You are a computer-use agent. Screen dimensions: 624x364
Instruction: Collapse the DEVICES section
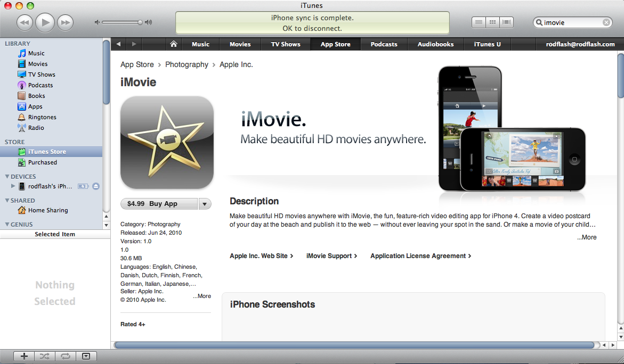[x=7, y=177]
